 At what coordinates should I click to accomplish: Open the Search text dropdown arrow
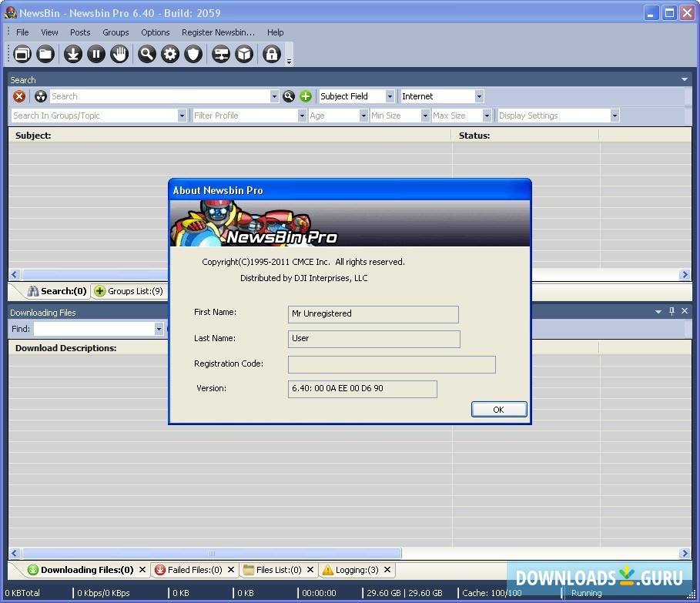[x=274, y=96]
